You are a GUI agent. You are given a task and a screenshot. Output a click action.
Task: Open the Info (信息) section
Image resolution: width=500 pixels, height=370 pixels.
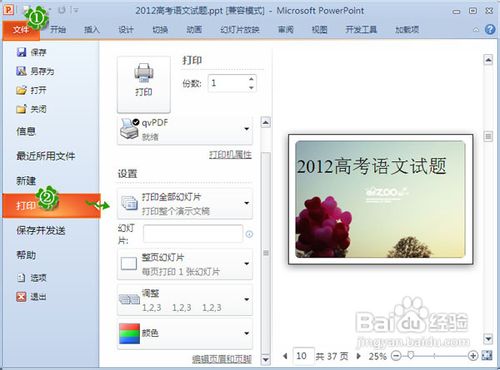coord(26,131)
